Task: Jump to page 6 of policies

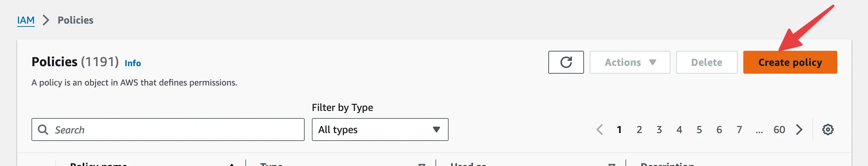Action: tap(719, 130)
